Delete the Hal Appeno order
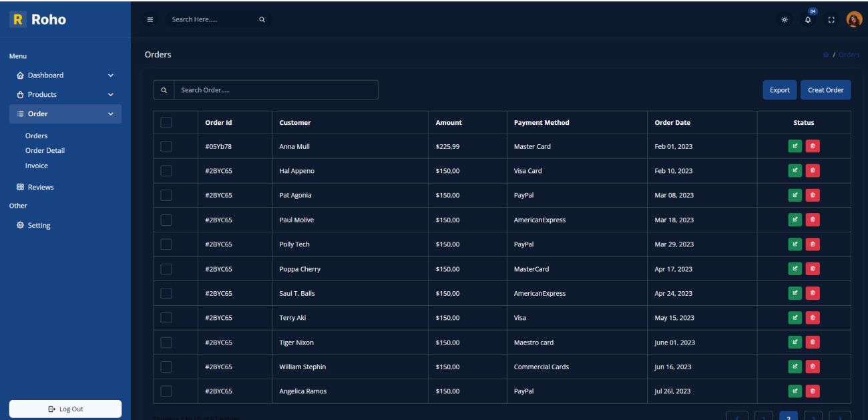 tap(814, 170)
